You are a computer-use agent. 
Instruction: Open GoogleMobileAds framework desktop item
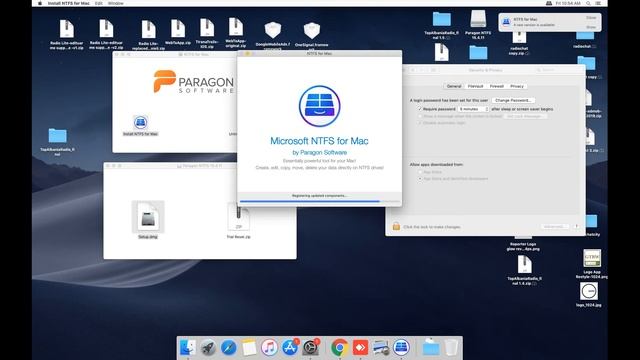click(x=273, y=31)
